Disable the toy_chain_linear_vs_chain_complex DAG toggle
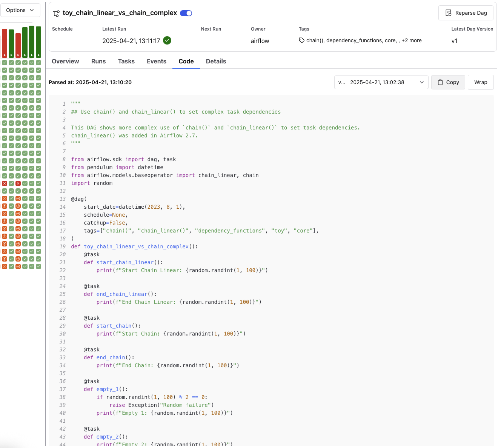Screen dimensions: 501x448 point(186,12)
